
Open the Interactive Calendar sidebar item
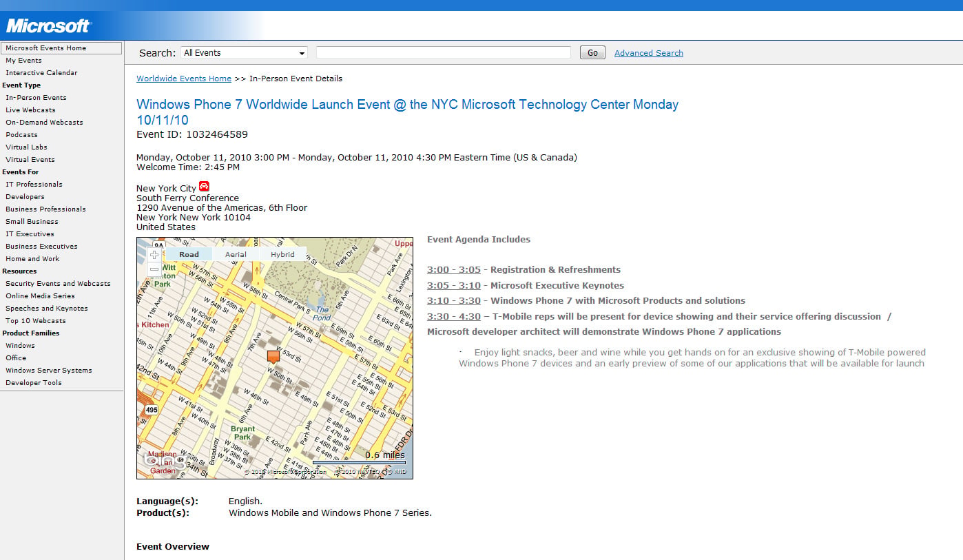41,73
